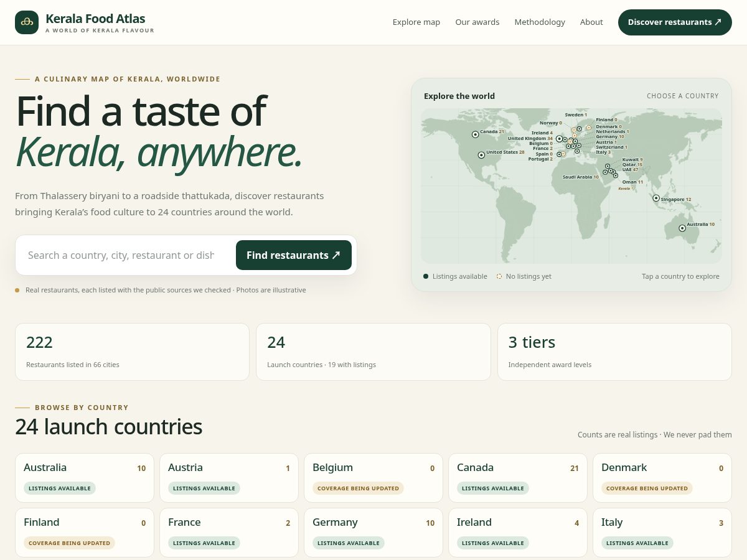Click the 'Switzerland 1' map label
Viewport: 747px width, 560px height.
[x=611, y=147]
